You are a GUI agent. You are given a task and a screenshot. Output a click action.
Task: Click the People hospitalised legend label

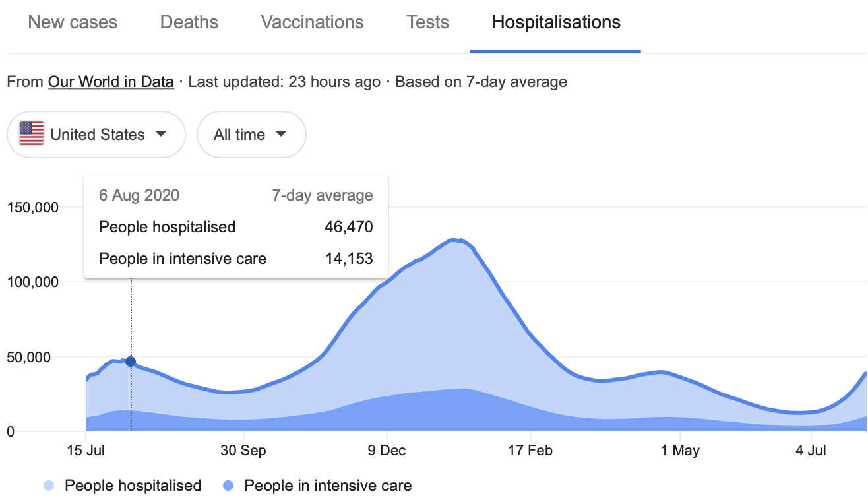[133, 486]
